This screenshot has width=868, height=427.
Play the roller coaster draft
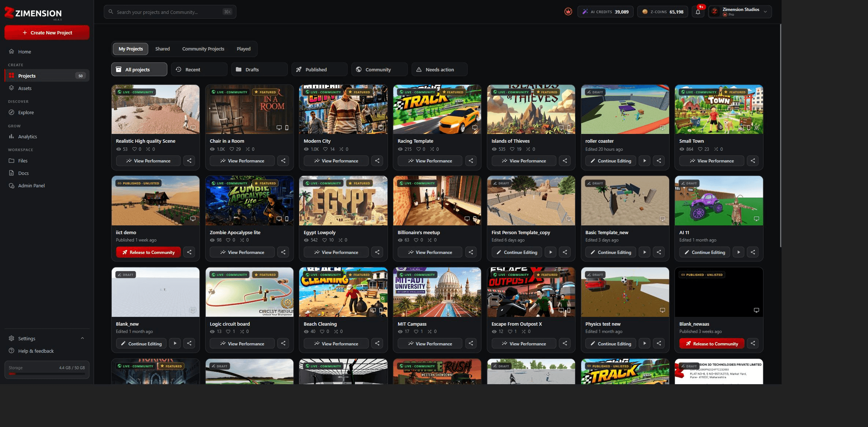[645, 161]
